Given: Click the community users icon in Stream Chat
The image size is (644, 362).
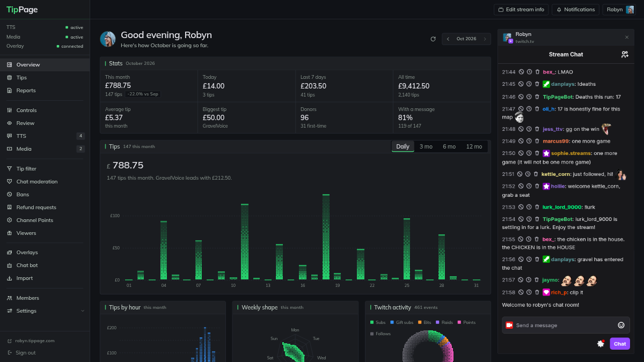Looking at the screenshot, I should point(625,55).
